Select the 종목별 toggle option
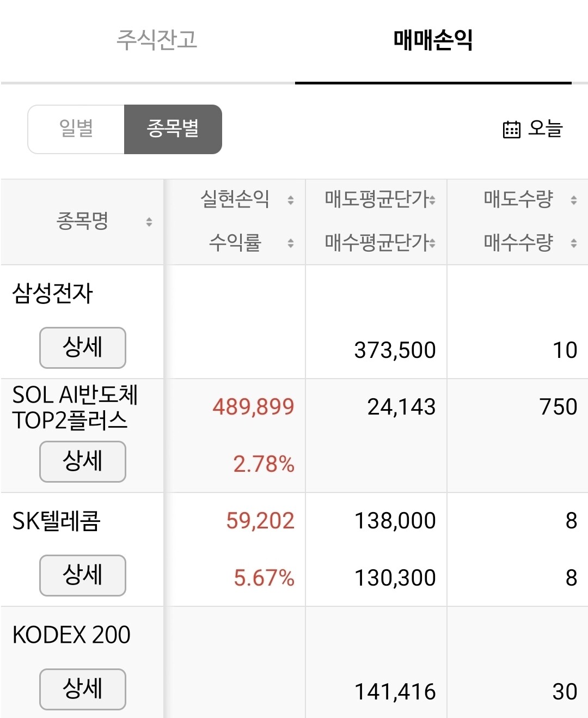The image size is (588, 718). pos(173,129)
